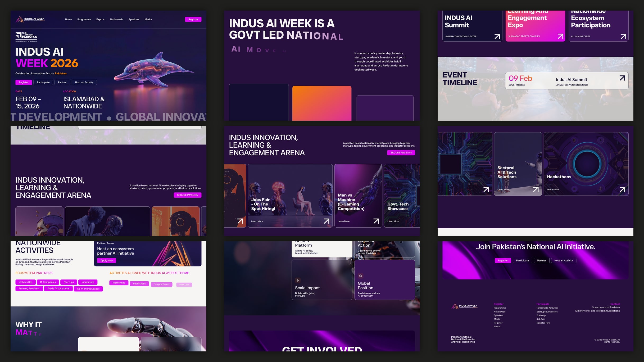Open the Speakers nav item

tap(134, 19)
